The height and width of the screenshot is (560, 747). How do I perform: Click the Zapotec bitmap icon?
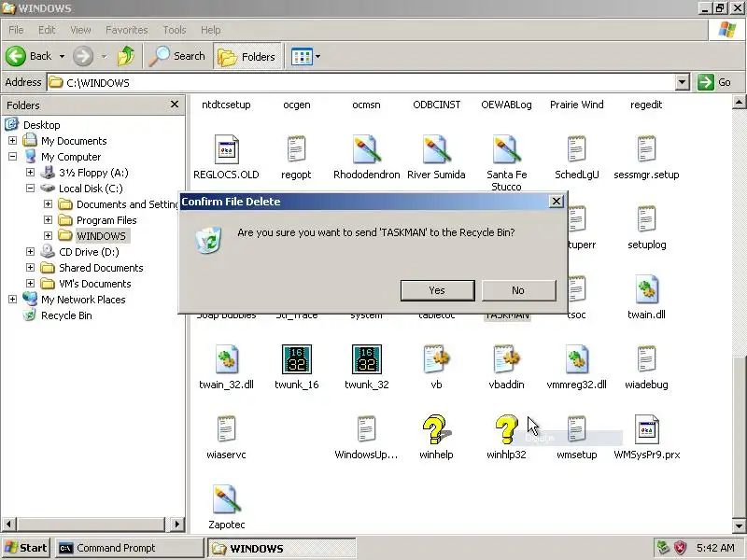coord(226,499)
